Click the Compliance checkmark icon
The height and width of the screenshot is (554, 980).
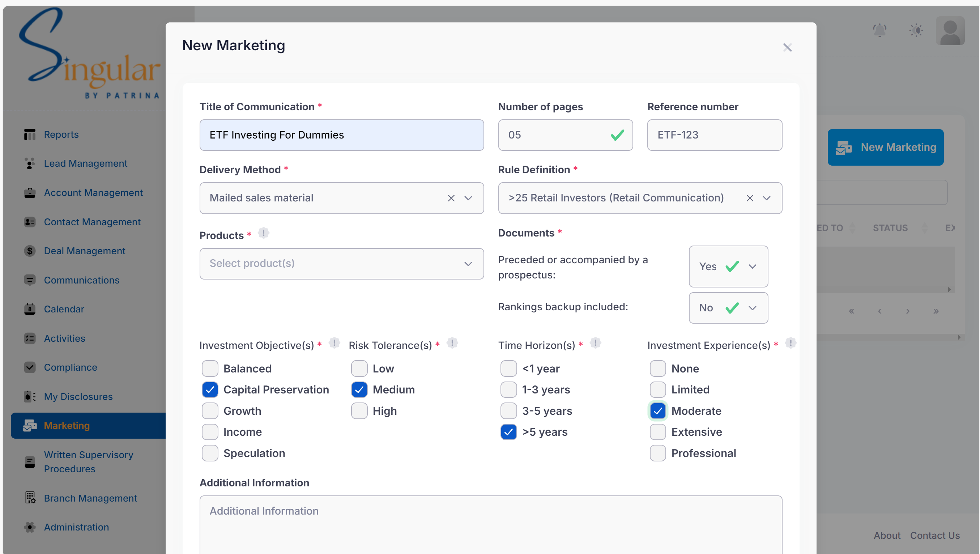click(x=30, y=367)
